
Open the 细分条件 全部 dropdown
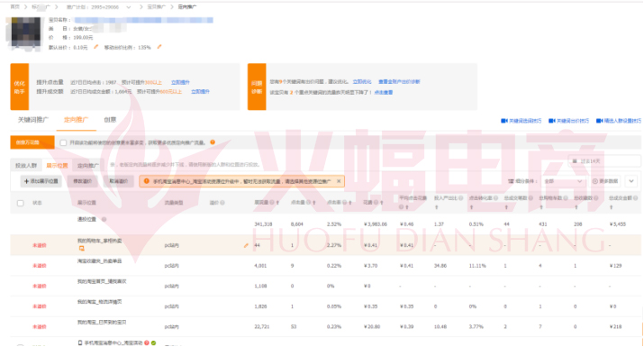(x=563, y=181)
